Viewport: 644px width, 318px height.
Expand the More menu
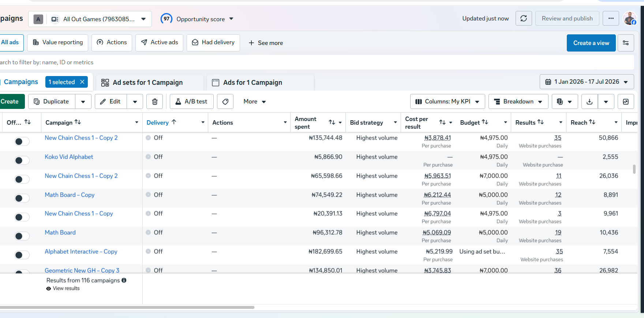tap(255, 102)
